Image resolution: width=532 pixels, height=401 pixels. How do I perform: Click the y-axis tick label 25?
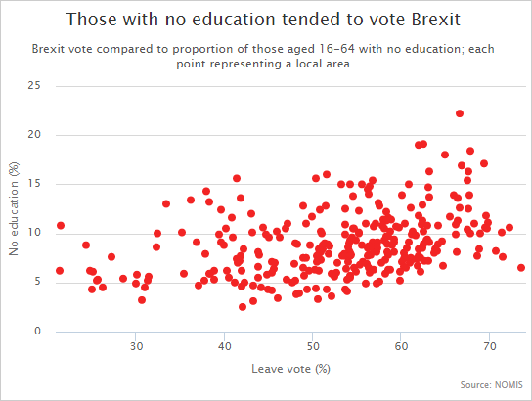coord(34,85)
